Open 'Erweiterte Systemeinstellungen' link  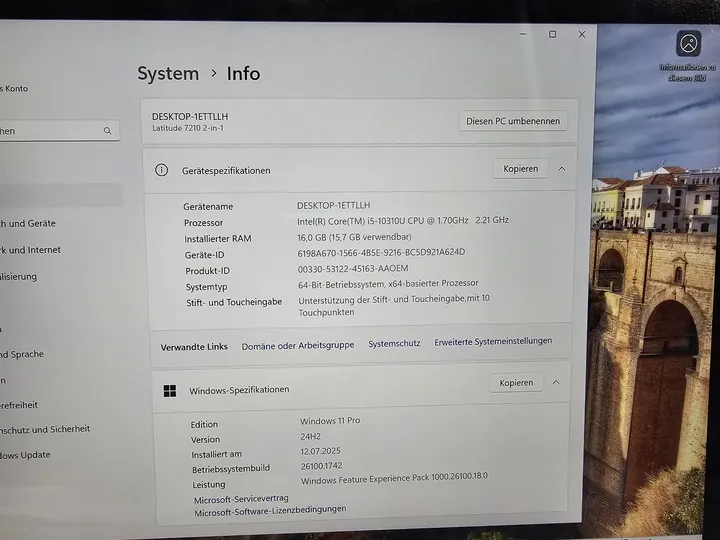(493, 341)
